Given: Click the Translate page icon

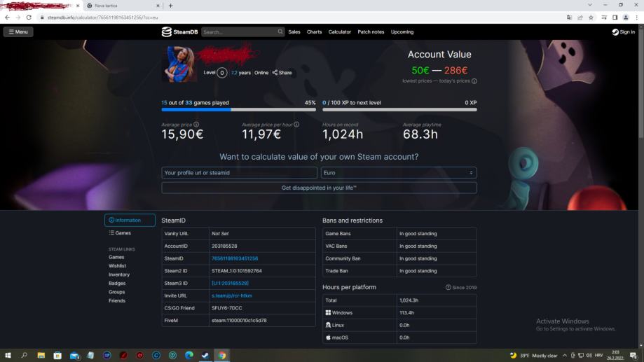Looking at the screenshot, I should [569, 18].
